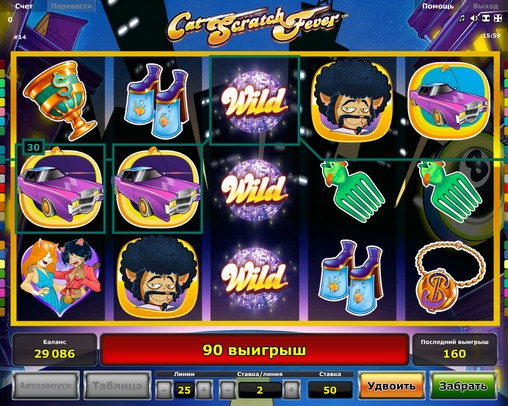
Task: Open the Таблица paytable button
Action: point(117,386)
